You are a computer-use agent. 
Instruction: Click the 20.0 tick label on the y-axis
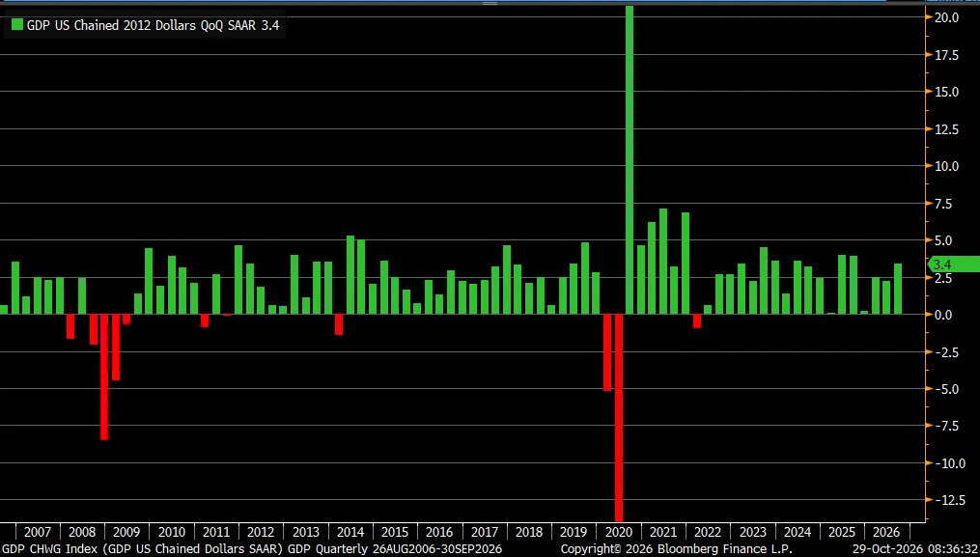click(946, 17)
